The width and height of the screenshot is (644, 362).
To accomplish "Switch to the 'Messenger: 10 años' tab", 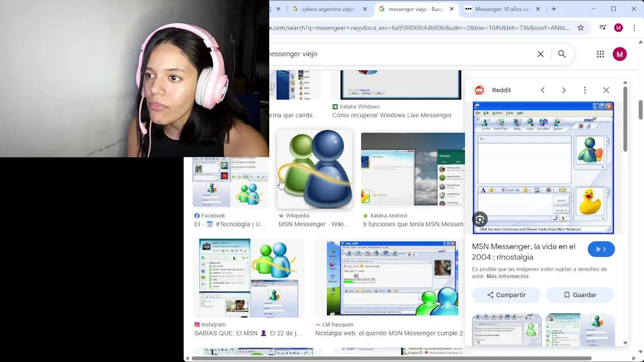I will coord(502,9).
